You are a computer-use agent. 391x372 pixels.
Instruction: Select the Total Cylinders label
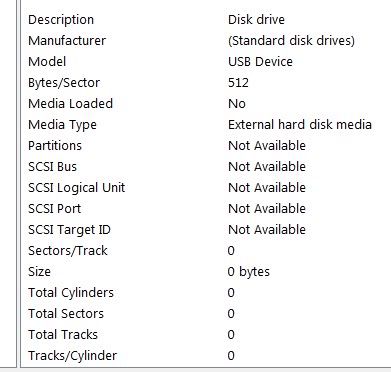71,293
